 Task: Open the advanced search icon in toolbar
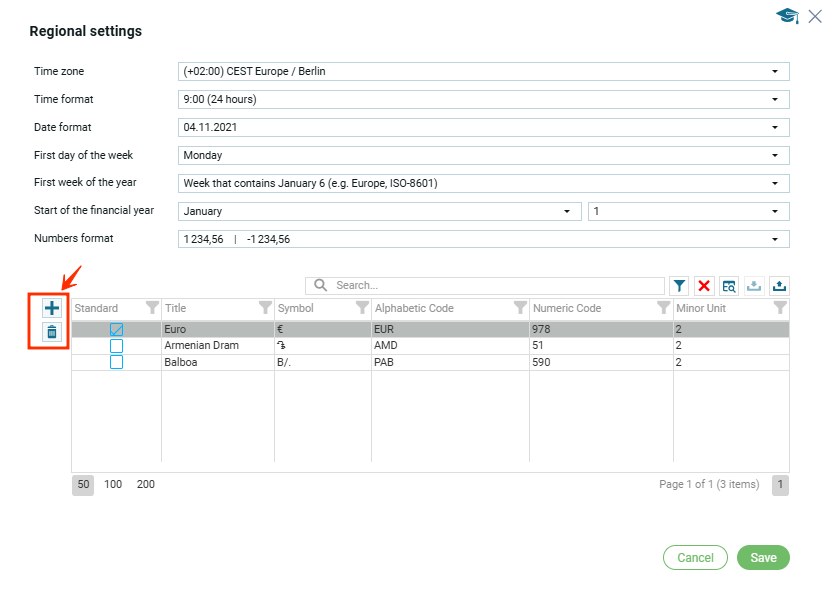[729, 286]
